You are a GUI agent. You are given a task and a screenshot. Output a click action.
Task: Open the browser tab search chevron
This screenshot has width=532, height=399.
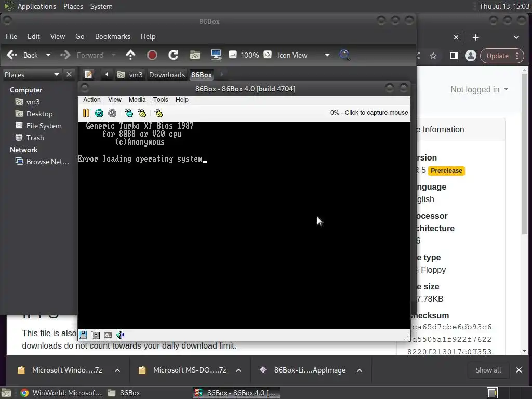[x=516, y=37]
